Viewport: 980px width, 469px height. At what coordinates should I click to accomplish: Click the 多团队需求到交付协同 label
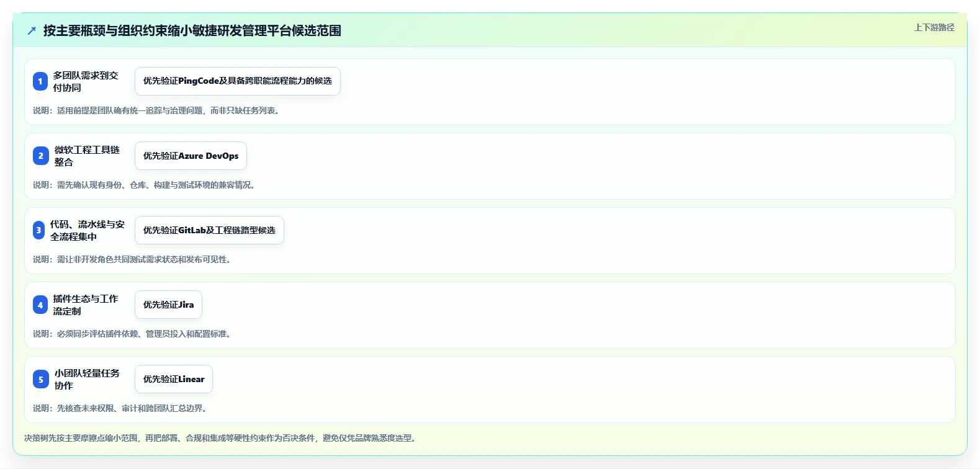click(86, 81)
